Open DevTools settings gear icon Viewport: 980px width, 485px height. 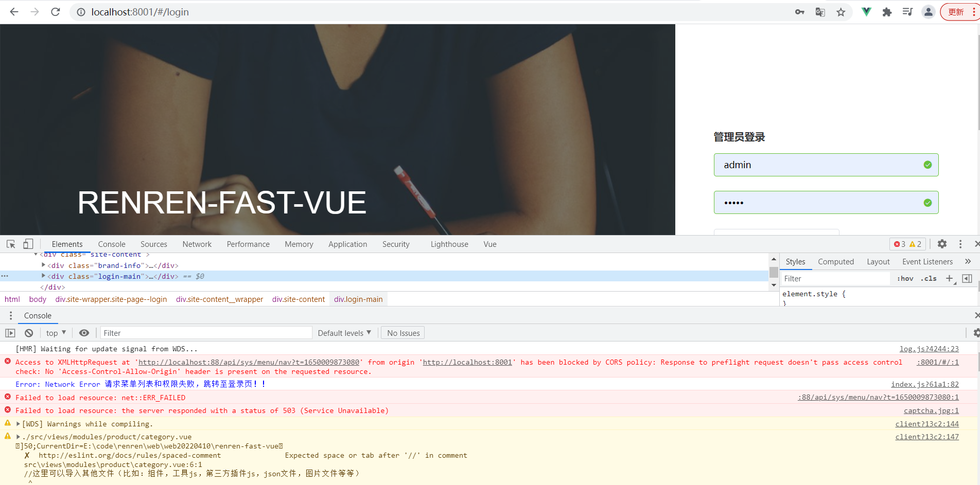[x=942, y=244]
